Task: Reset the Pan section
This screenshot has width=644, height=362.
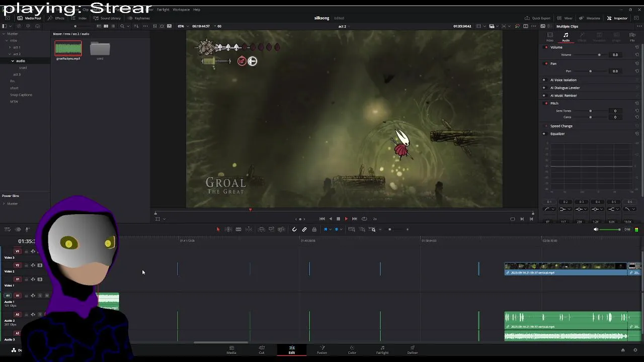Action: [638, 64]
